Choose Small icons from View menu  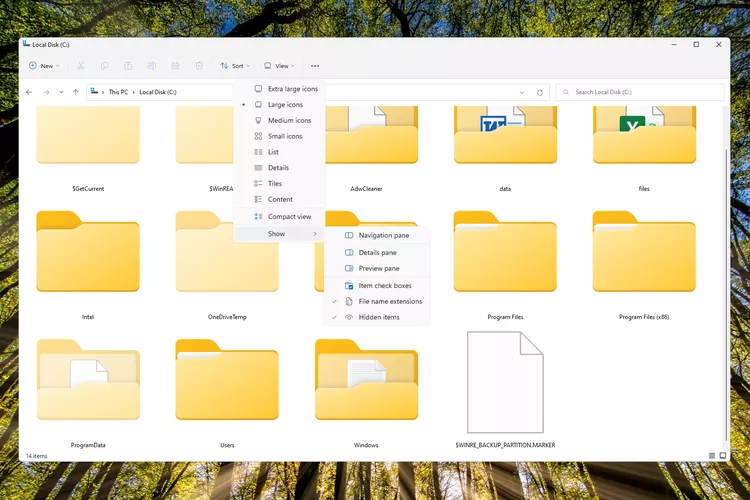(280, 136)
